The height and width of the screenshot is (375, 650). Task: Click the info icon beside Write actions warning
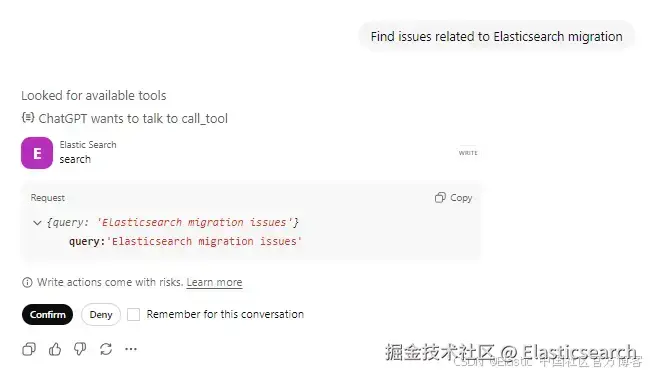tap(27, 283)
